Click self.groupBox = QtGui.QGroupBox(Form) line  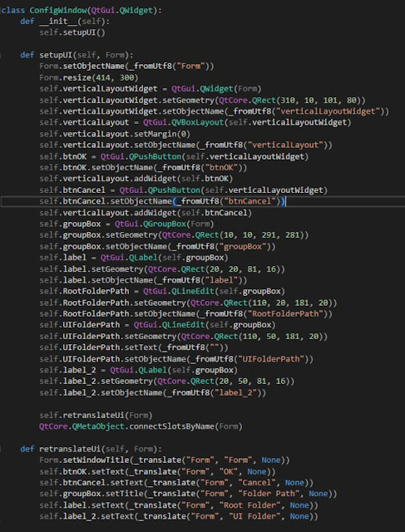coord(126,224)
